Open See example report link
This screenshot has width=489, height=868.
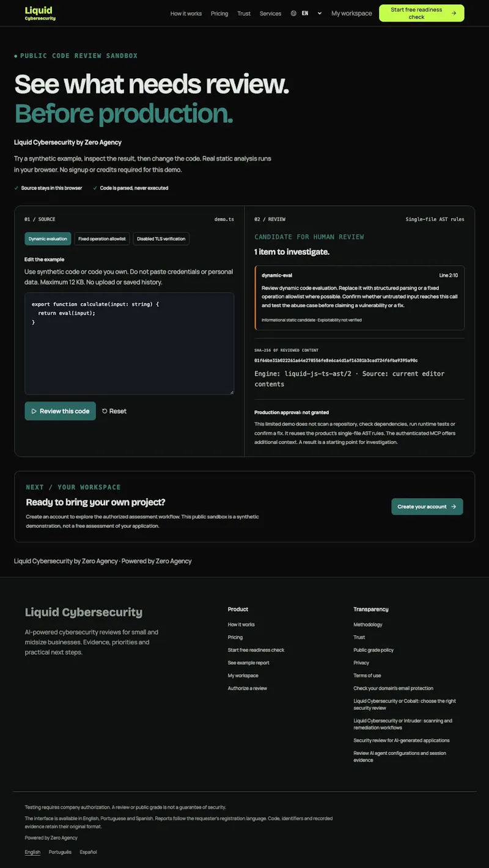pos(249,663)
